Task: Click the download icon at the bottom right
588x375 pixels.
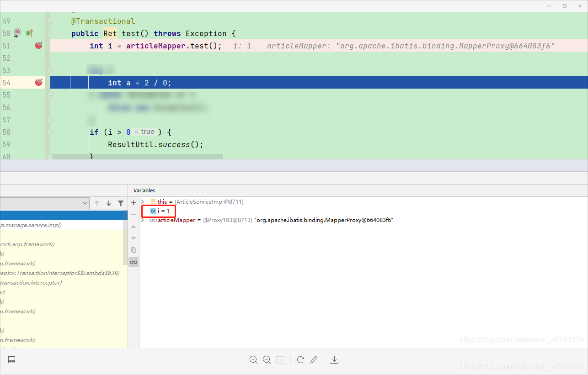Action: [x=334, y=360]
